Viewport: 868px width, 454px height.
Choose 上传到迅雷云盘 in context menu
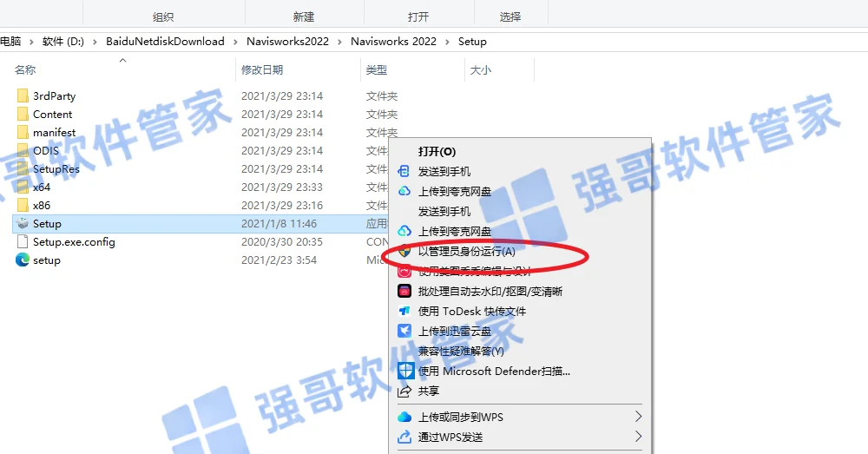(455, 331)
